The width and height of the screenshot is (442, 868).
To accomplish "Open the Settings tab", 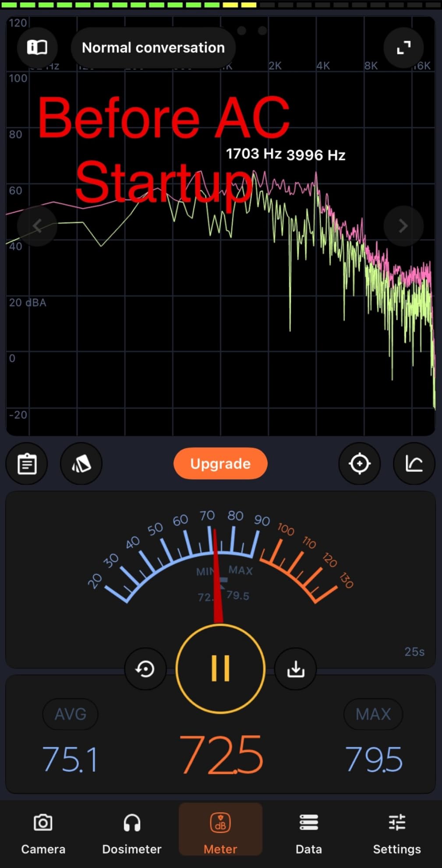I will click(x=397, y=833).
